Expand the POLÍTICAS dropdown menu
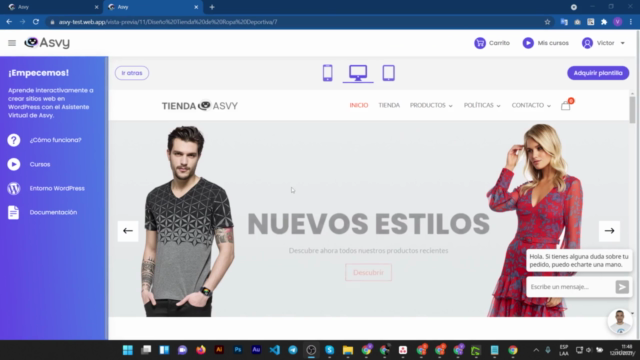Screen dimensions: 640x360 tap(482, 105)
